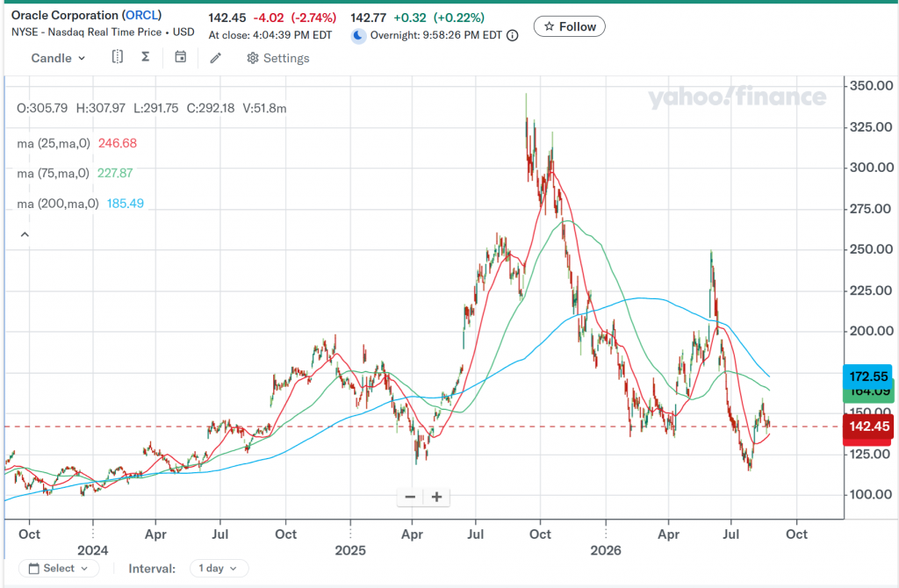Open the Select date range dropdown

coord(59,568)
